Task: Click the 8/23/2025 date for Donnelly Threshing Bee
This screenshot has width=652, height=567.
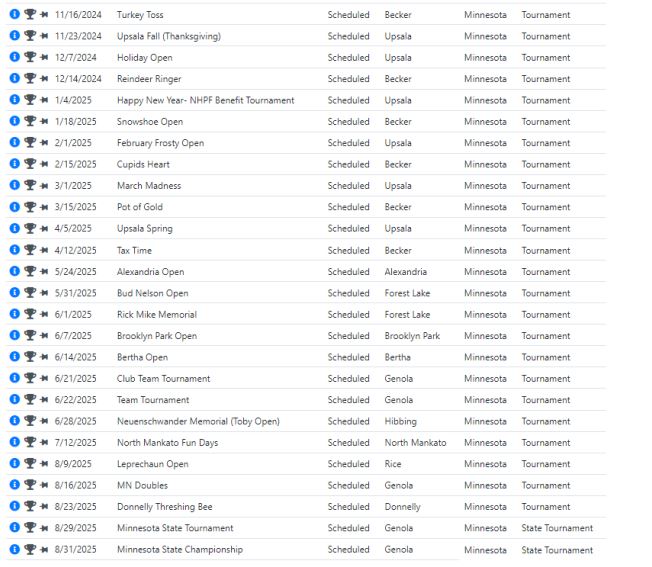Action: pos(76,507)
